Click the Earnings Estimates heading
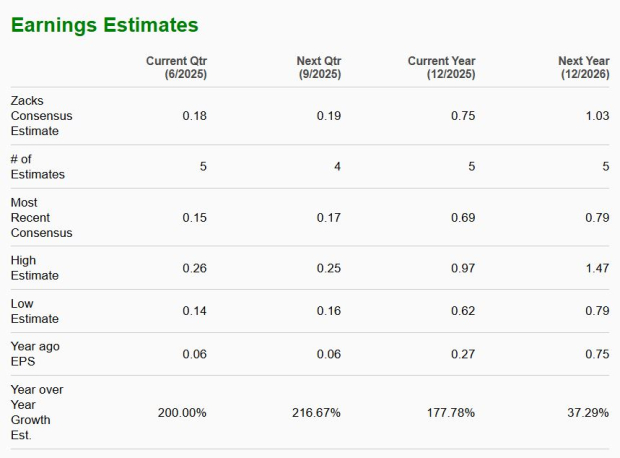The height and width of the screenshot is (458, 620). pos(105,25)
